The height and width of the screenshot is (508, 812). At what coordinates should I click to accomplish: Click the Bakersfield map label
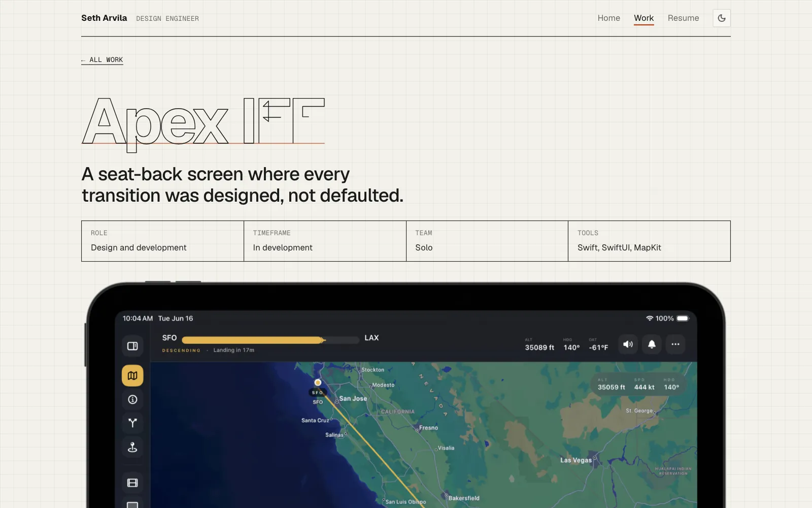point(464,498)
